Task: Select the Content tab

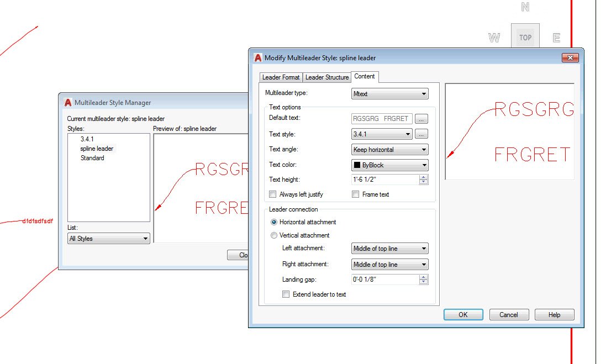Action: coord(365,76)
